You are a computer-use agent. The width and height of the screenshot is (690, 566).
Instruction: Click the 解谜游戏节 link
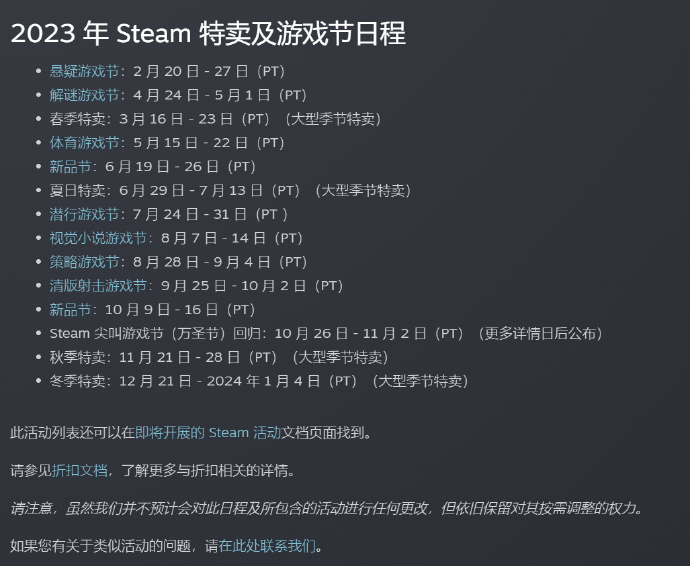pos(84,95)
